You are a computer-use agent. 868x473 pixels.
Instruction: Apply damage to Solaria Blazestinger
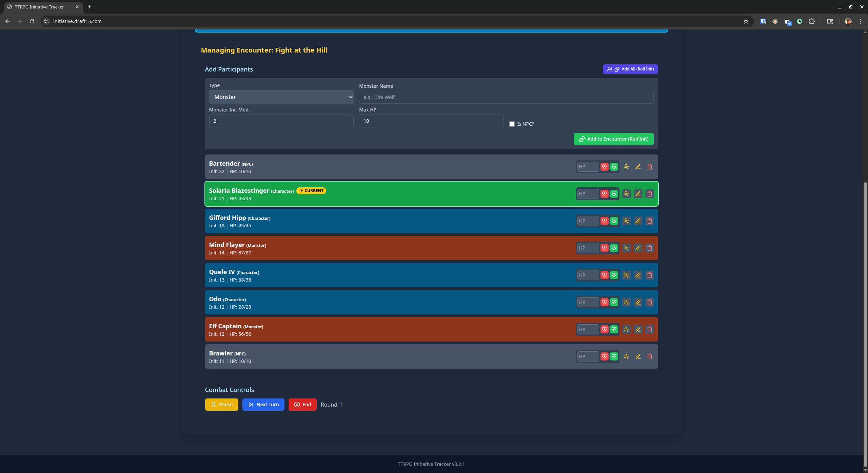coord(604,194)
